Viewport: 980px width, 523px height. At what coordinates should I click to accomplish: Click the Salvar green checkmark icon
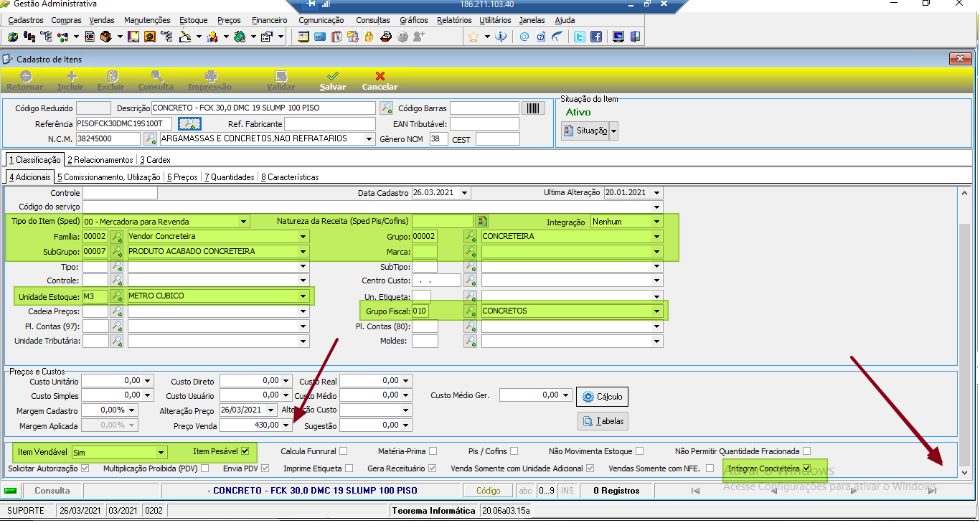[332, 75]
